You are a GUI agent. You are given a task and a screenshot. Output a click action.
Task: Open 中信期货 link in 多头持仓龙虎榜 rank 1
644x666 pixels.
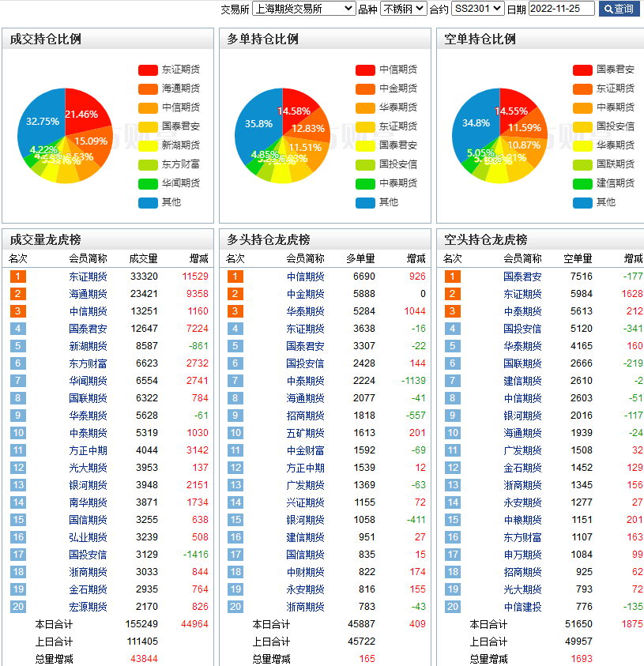[x=306, y=277]
